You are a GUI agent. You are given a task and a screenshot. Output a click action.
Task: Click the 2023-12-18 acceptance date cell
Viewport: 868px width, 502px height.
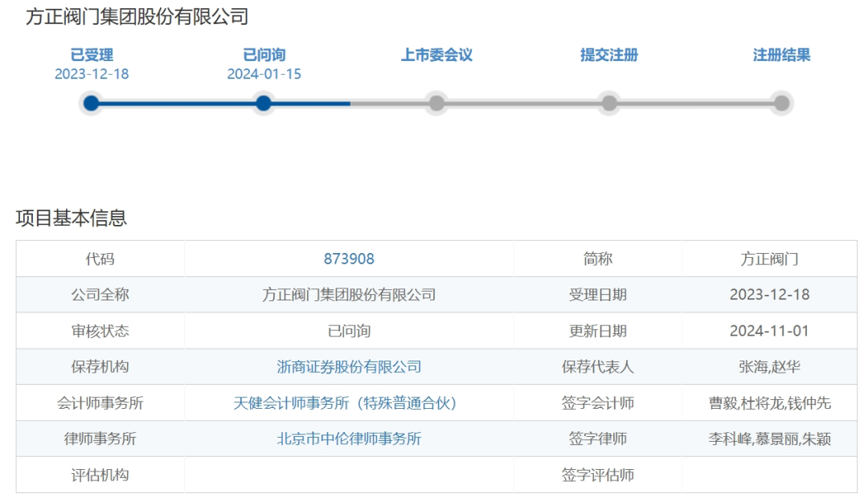769,295
